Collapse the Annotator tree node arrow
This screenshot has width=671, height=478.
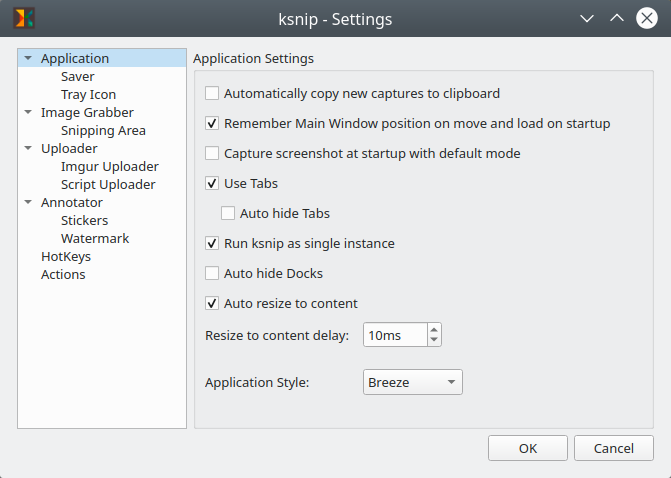(28, 203)
